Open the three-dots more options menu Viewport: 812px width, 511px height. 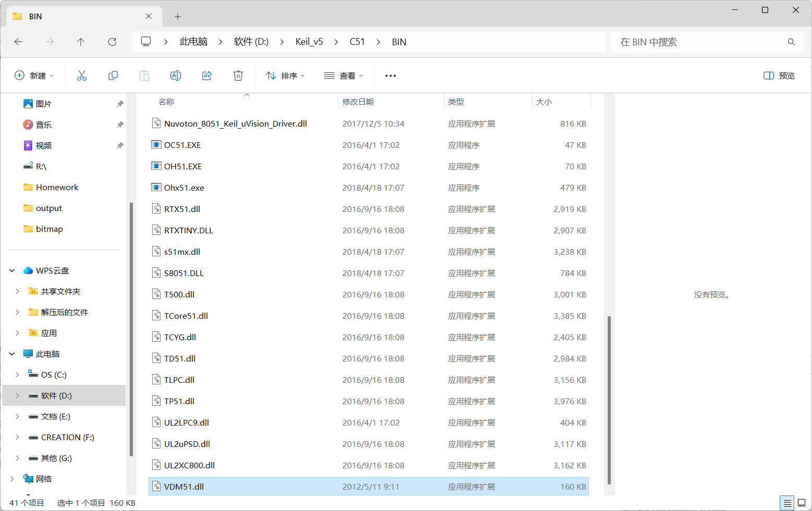(x=390, y=76)
